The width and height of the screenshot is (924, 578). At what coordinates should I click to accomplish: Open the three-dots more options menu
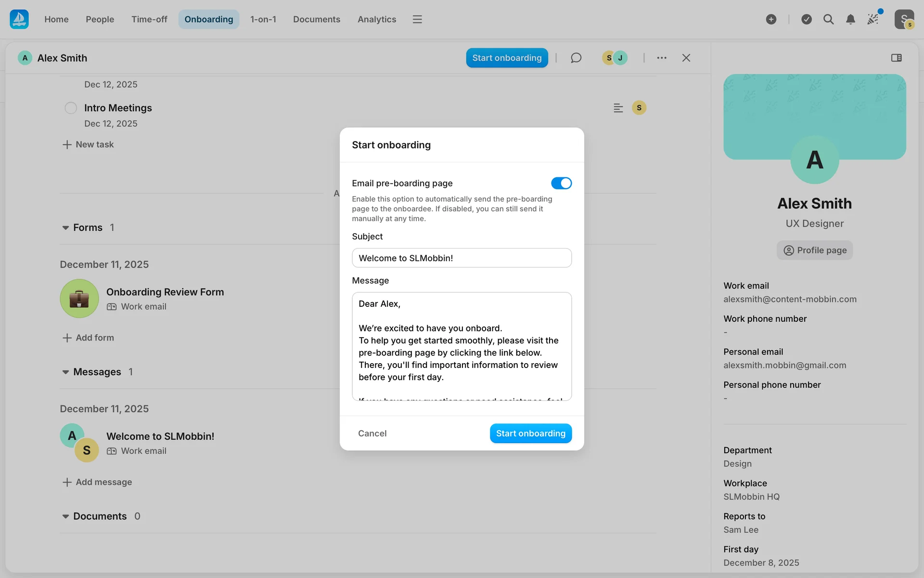(662, 58)
